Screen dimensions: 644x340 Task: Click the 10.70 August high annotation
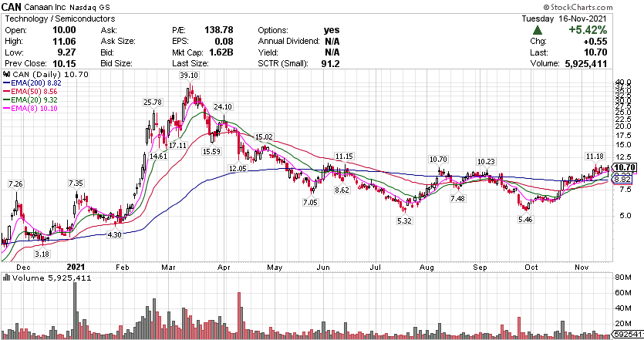click(x=438, y=160)
